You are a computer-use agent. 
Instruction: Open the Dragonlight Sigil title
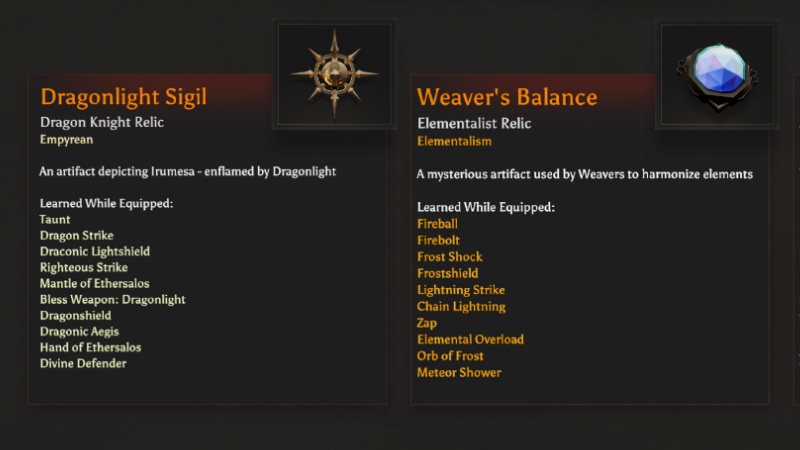tap(123, 97)
